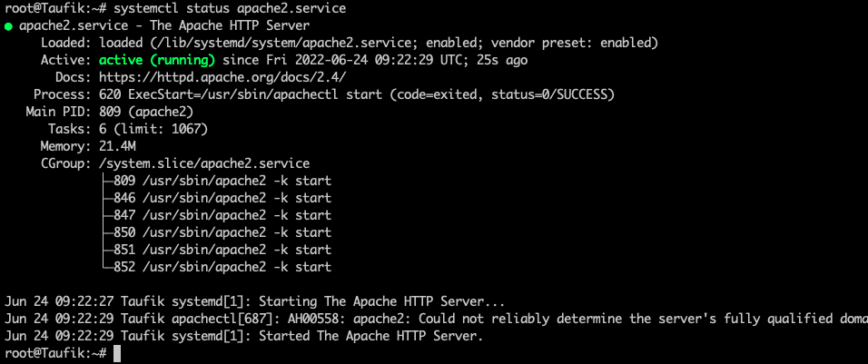Click the Tasks '6 (limit: 1067)' value
868x364 pixels.
click(153, 130)
